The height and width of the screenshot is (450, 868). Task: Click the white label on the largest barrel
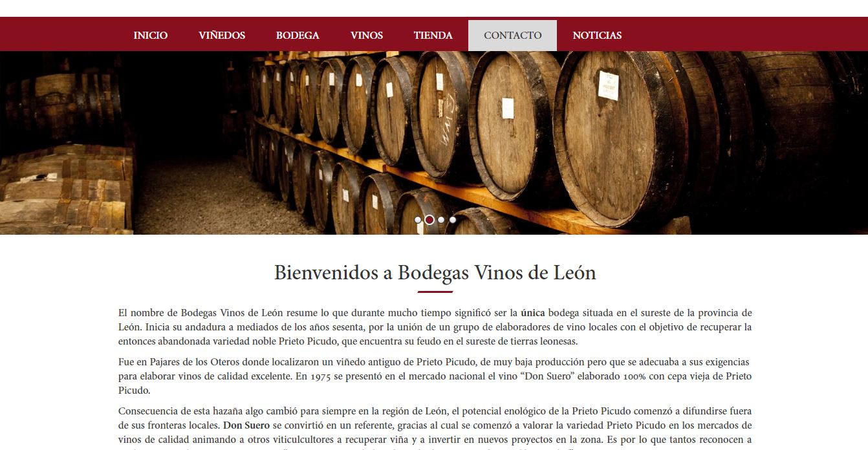pos(608,85)
